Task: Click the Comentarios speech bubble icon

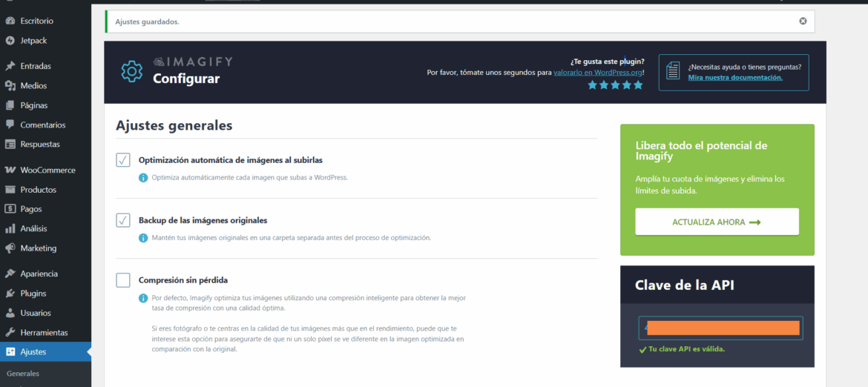Action: (10, 125)
